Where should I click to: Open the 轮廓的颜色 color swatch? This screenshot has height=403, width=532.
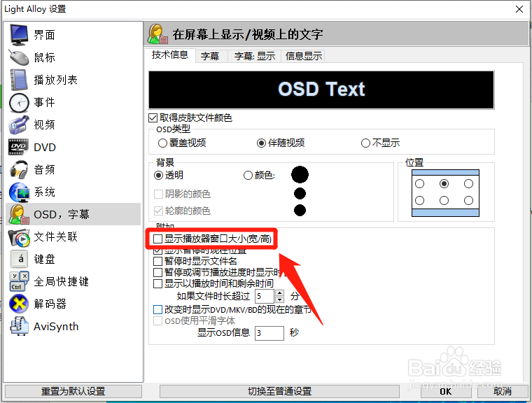coord(300,211)
